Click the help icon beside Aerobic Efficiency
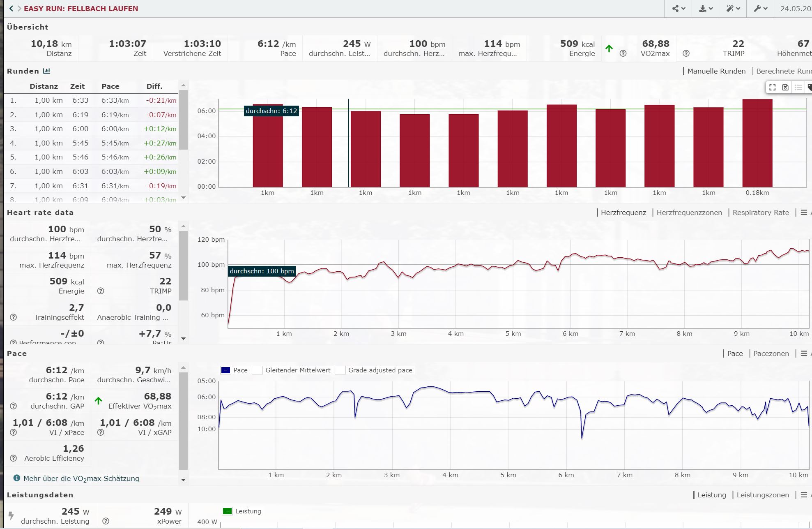Image resolution: width=812 pixels, height=529 pixels. coord(14,458)
